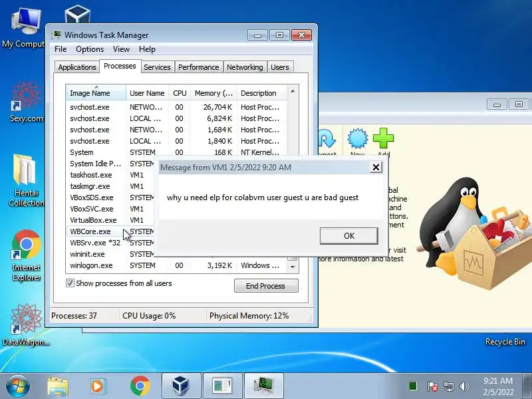The height and width of the screenshot is (399, 532).
Task: Switch to the Applications tab
Action: pos(77,67)
